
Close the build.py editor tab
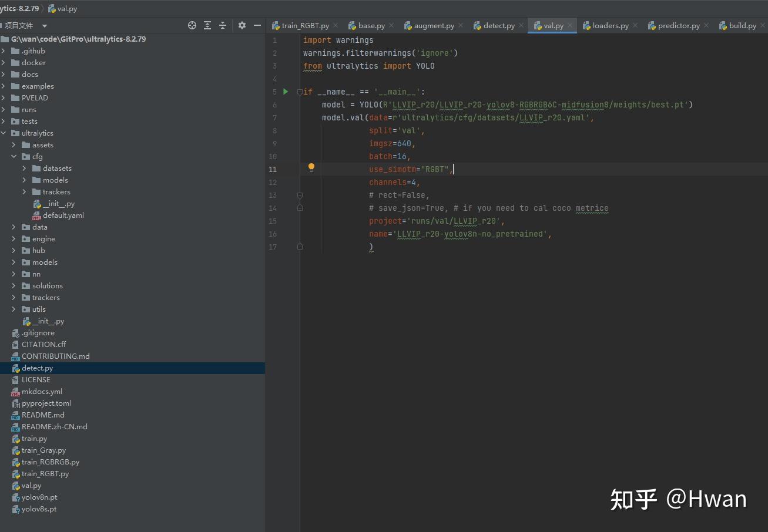[764, 25]
